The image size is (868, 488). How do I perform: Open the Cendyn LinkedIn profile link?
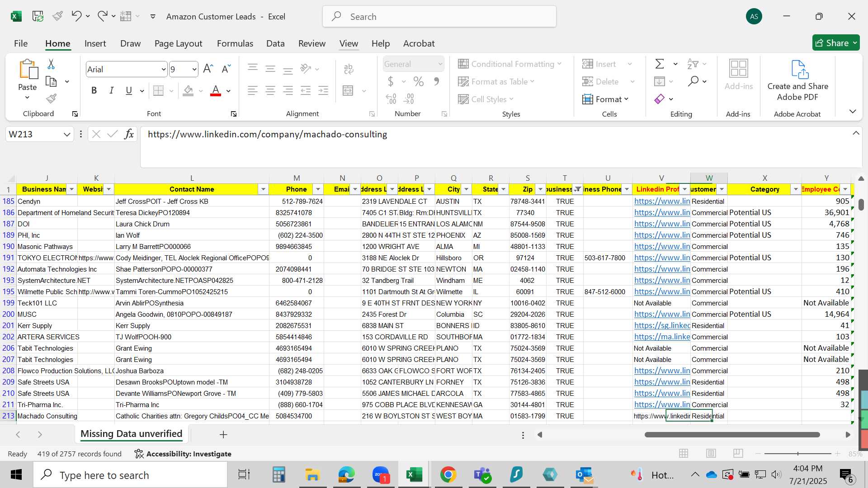662,201
